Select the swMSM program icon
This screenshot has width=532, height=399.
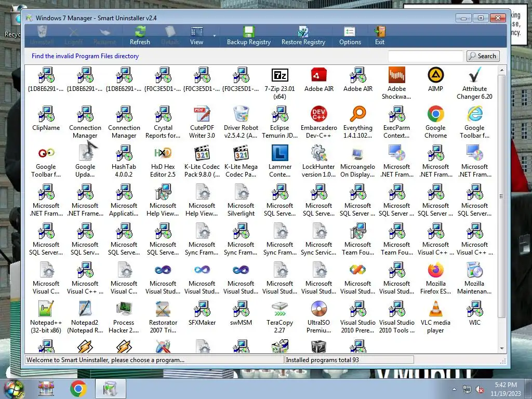(x=241, y=313)
